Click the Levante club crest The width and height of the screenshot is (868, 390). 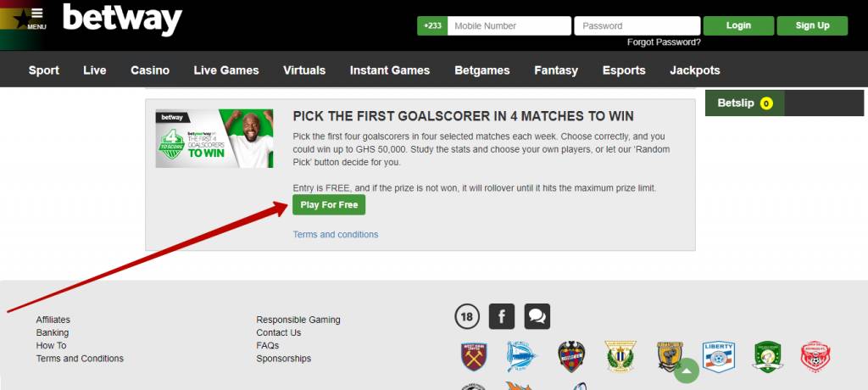pos(571,357)
